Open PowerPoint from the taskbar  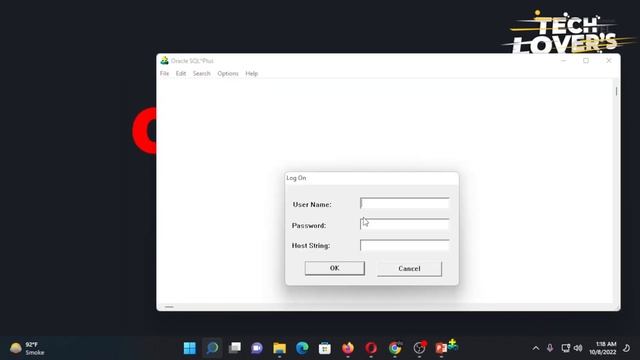click(440, 348)
